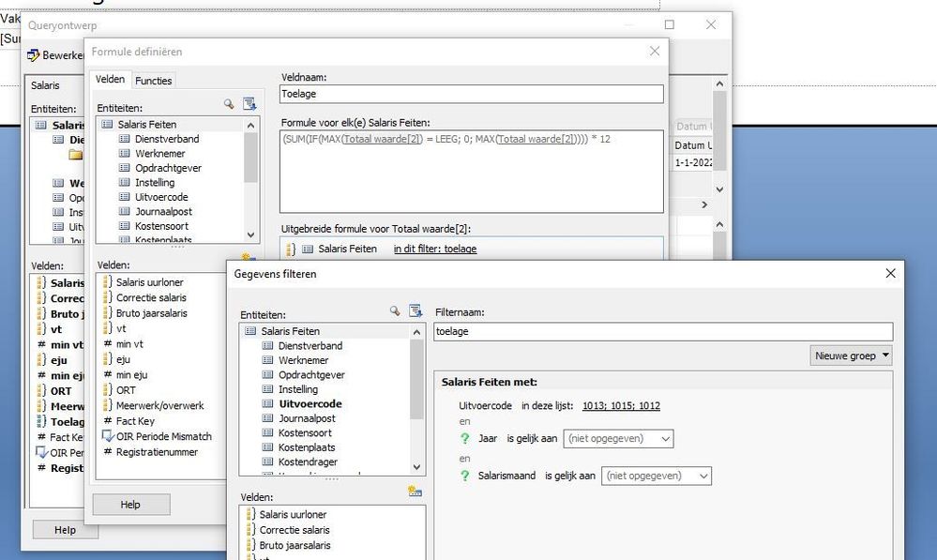Select Journaalpost in Gegevens filteren entities
The height and width of the screenshot is (560, 937).
[x=307, y=418]
